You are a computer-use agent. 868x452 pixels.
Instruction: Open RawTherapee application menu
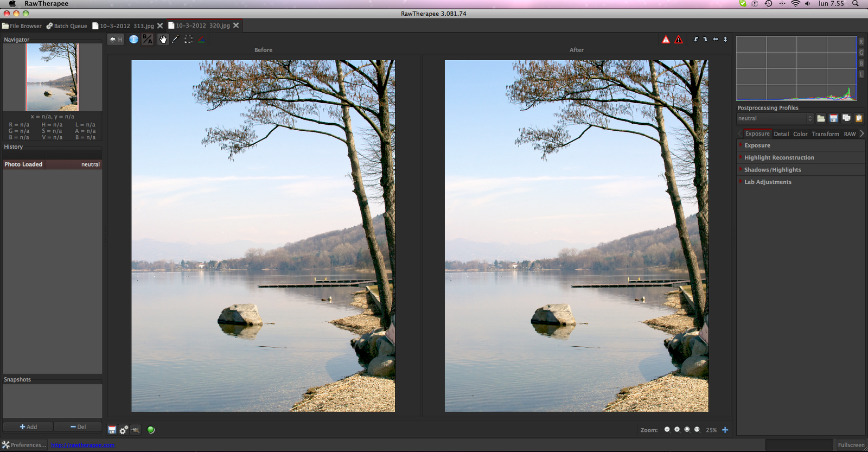pyautogui.click(x=46, y=4)
